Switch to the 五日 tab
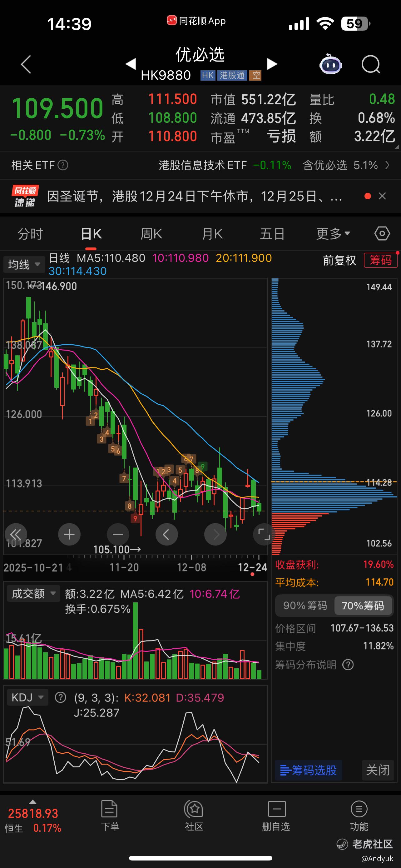401x868 pixels. tap(272, 233)
